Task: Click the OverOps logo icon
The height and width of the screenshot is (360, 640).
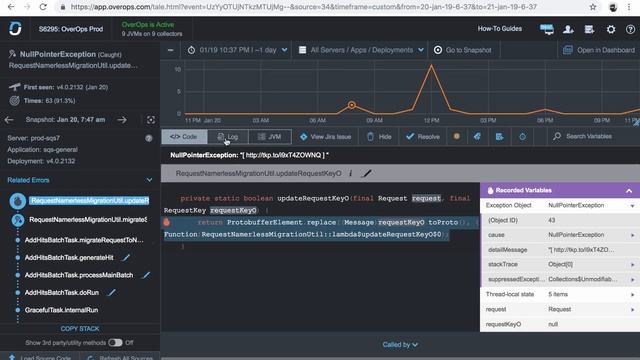Action: tap(15, 29)
